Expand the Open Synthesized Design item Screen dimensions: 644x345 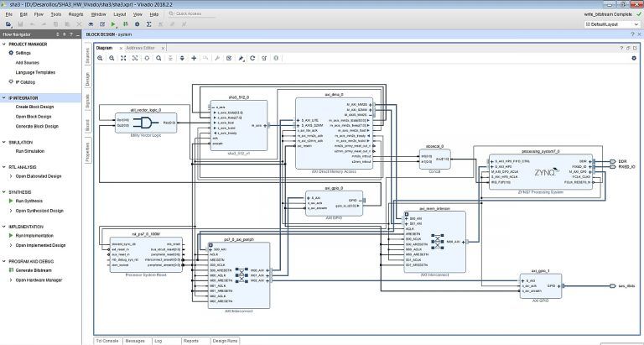(x=11, y=211)
